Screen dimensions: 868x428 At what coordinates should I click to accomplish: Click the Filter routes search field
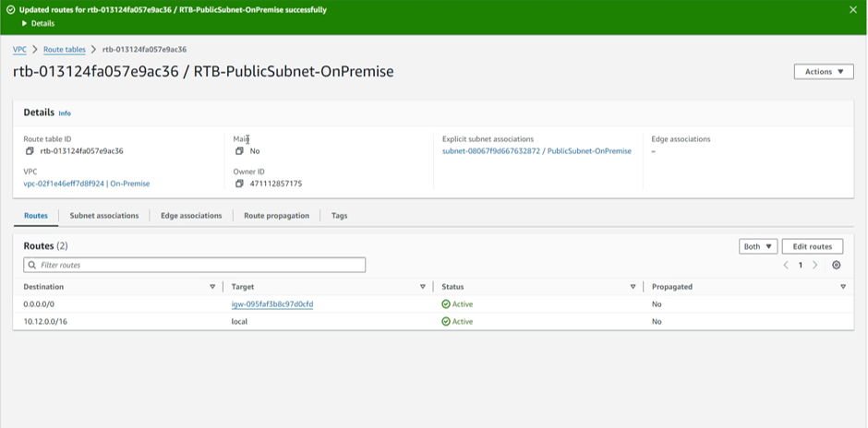click(194, 266)
